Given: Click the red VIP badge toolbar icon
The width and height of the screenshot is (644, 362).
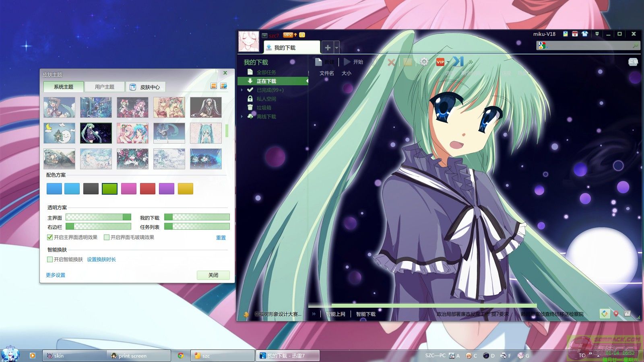Looking at the screenshot, I should tap(440, 62).
